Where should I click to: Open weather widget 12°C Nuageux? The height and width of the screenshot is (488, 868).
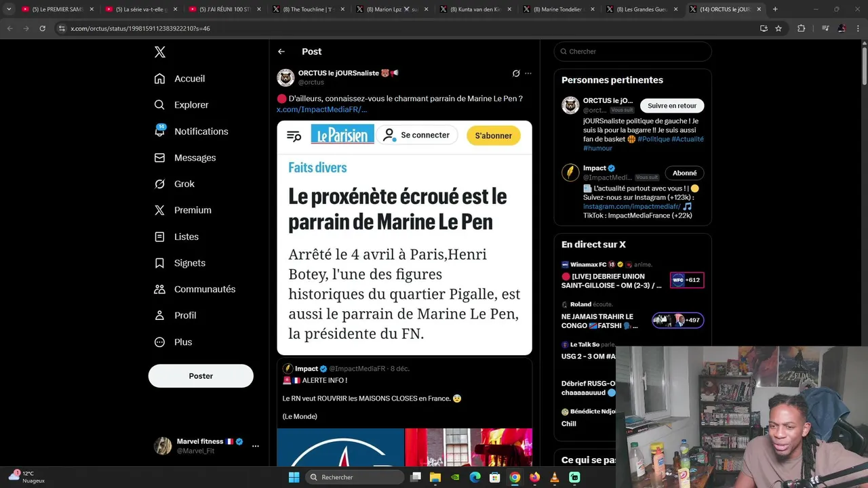[27, 477]
